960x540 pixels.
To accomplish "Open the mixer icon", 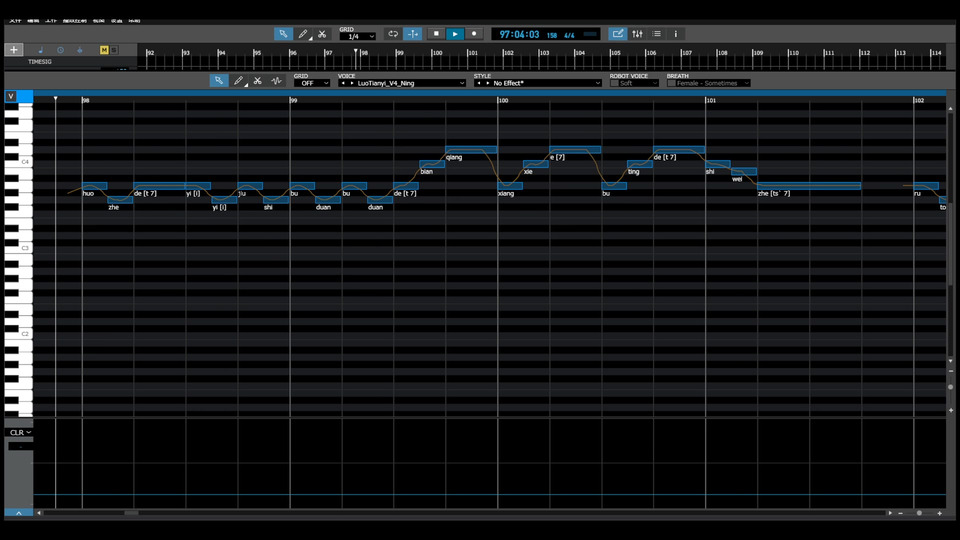I will pyautogui.click(x=637, y=34).
